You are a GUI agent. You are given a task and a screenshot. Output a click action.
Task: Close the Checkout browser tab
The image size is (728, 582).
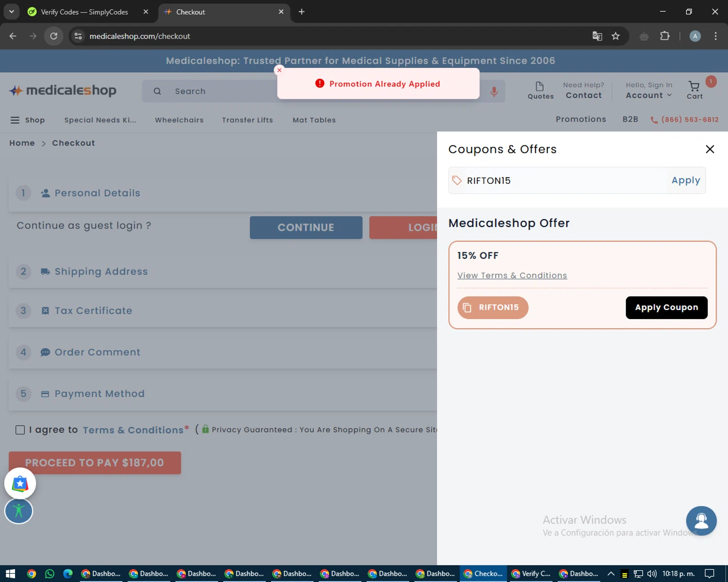[x=281, y=12]
